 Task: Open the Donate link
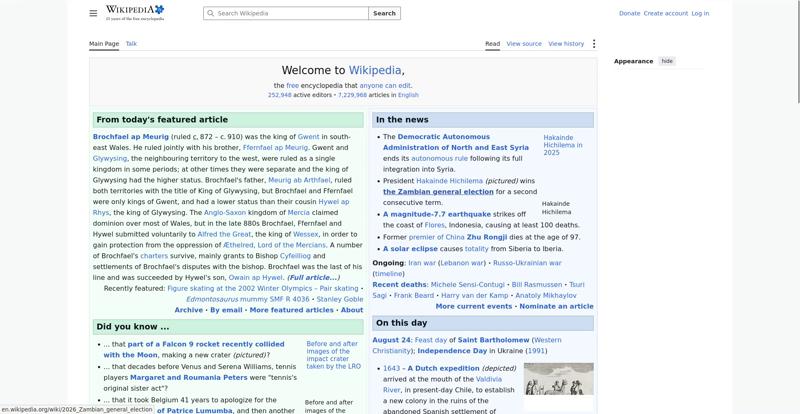coord(629,13)
